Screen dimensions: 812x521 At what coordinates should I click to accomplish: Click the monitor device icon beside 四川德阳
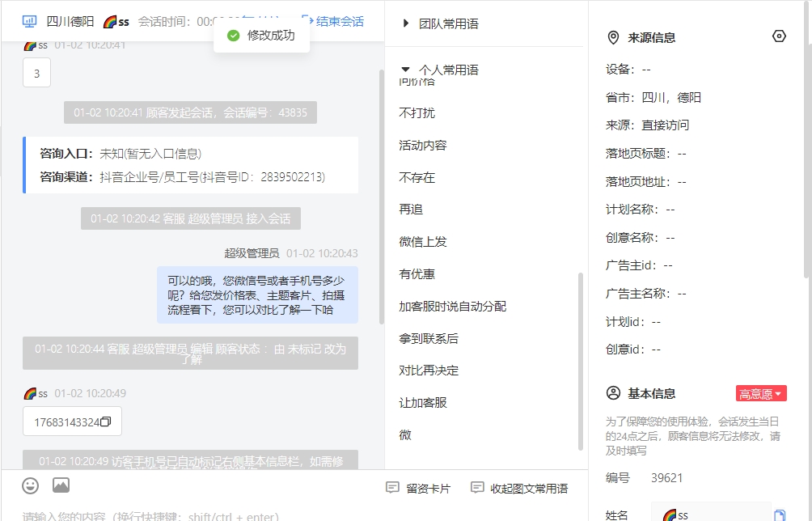[29, 21]
